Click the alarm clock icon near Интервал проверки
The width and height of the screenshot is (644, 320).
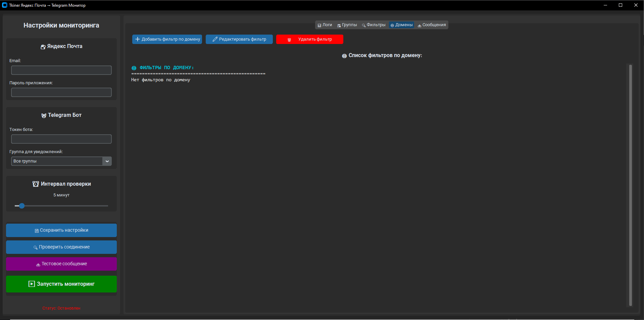(36, 184)
